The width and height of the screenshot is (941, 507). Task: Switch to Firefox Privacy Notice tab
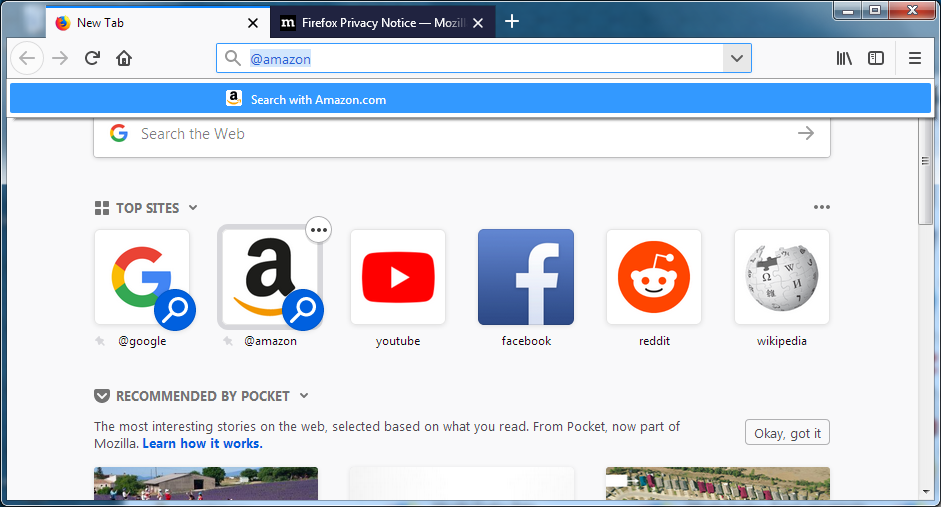point(383,22)
